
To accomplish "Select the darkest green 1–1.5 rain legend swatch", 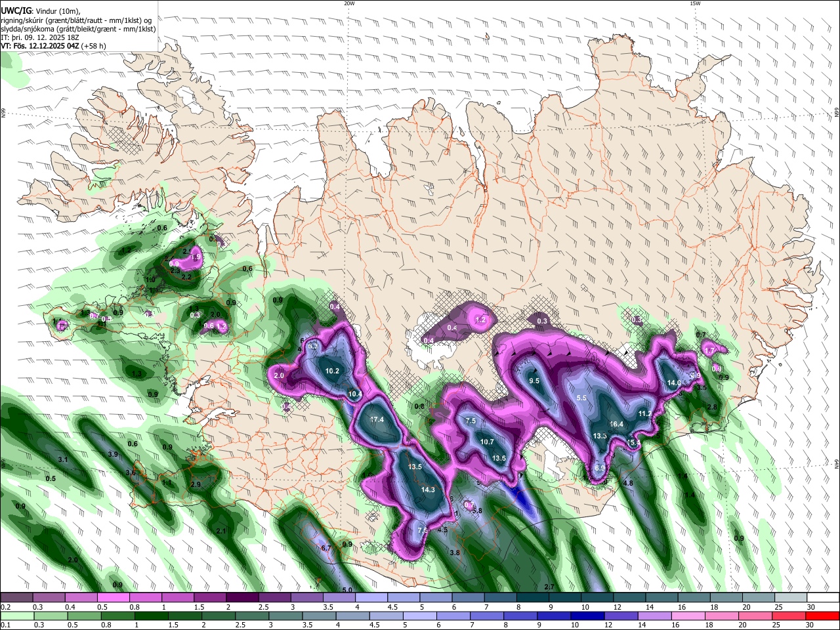I will [x=152, y=615].
